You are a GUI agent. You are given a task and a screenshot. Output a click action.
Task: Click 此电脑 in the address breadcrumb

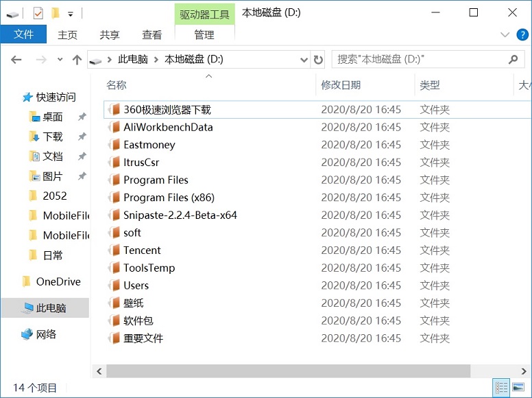click(133, 60)
